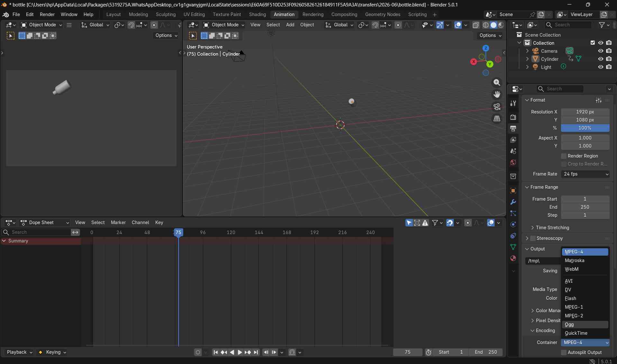Image resolution: width=617 pixels, height=364 pixels.
Task: Open the Frame Rate dropdown
Action: (585, 174)
